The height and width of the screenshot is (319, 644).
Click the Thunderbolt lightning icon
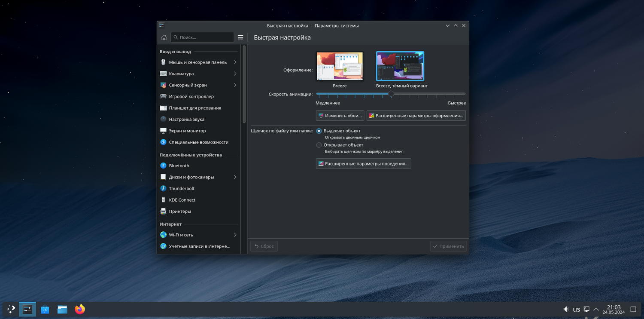pos(163,188)
